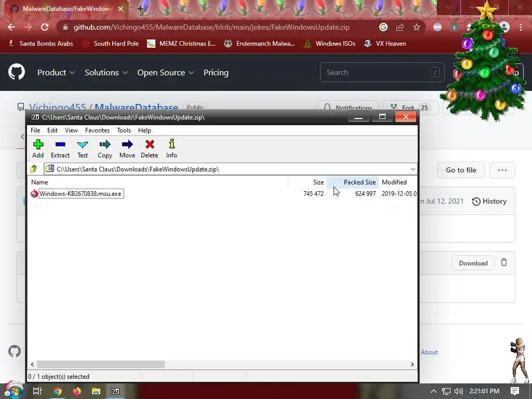Click the Download button on GitHub

[473, 263]
